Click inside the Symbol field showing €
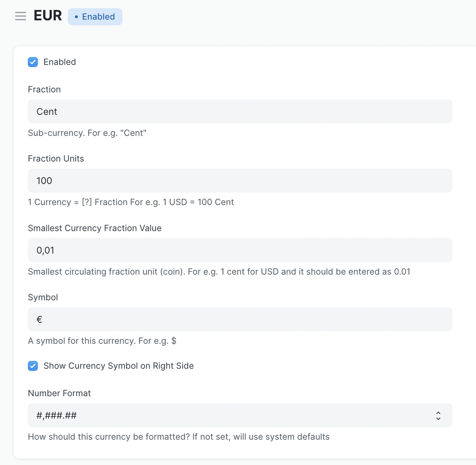This screenshot has width=476, height=465. point(240,319)
